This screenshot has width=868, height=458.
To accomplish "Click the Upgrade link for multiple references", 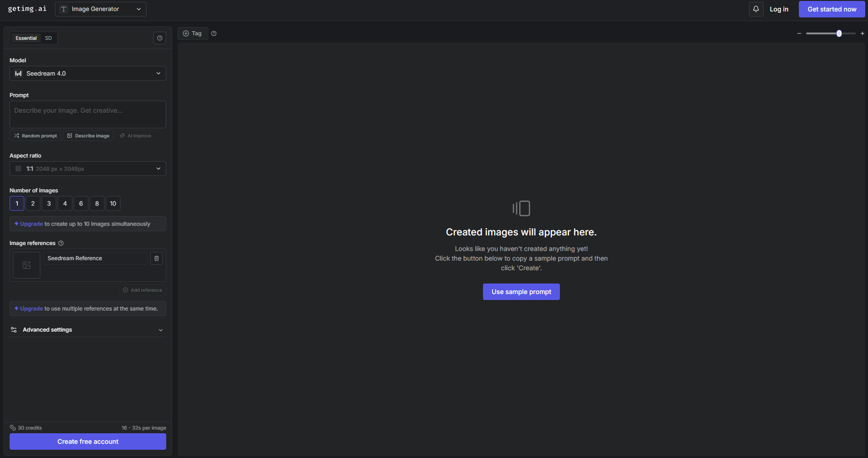I will pos(31,309).
